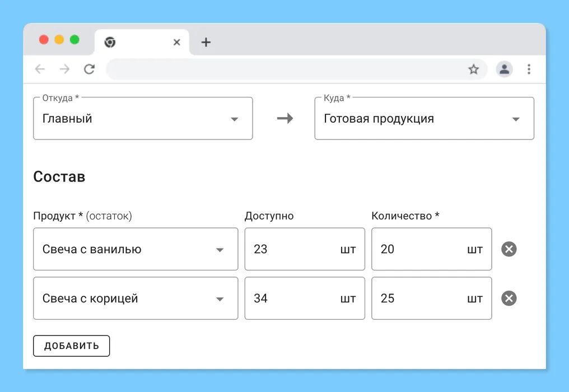Expand the Свеча с корицей product dropdown
The height and width of the screenshot is (392, 569).
pos(136,298)
